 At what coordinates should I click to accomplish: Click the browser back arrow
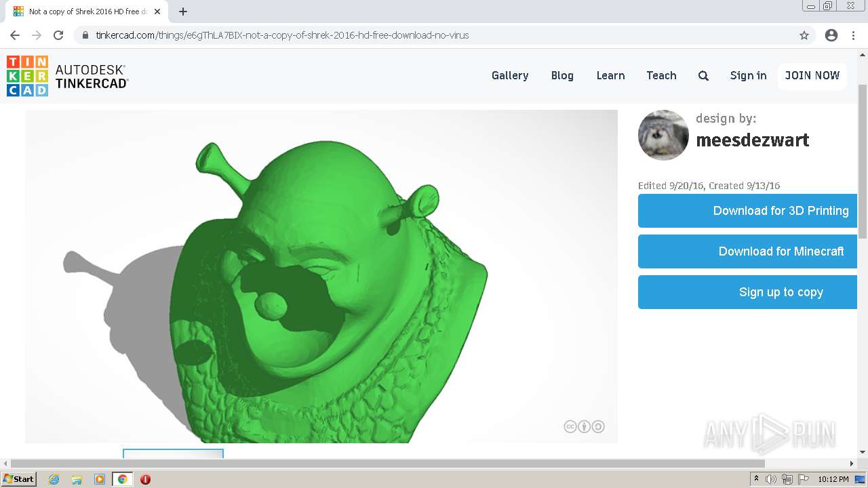15,35
